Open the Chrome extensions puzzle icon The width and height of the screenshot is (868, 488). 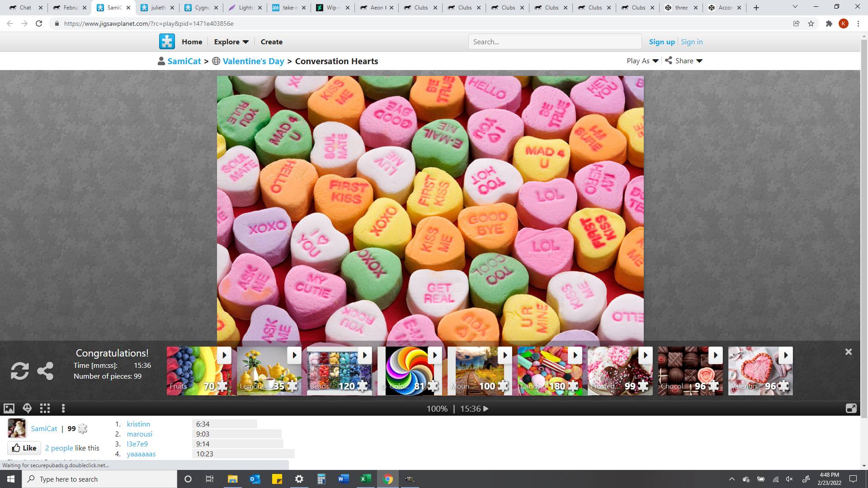(x=829, y=23)
